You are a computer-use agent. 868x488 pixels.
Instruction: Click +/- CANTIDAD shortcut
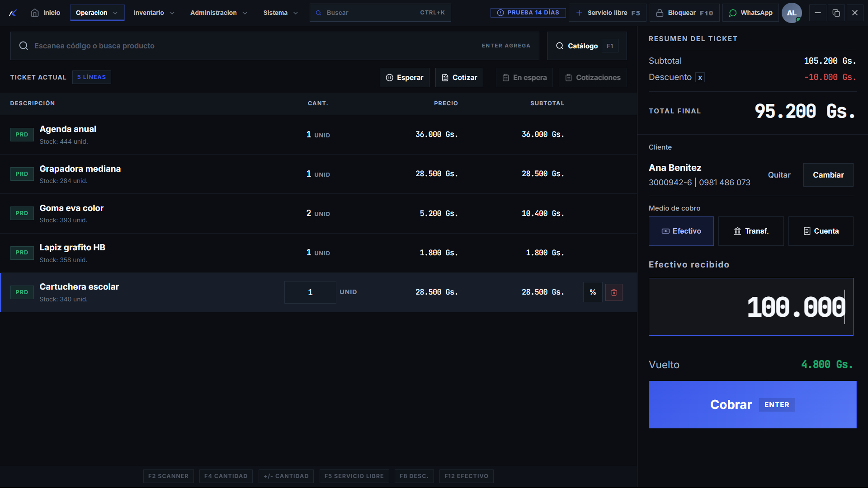[286, 476]
